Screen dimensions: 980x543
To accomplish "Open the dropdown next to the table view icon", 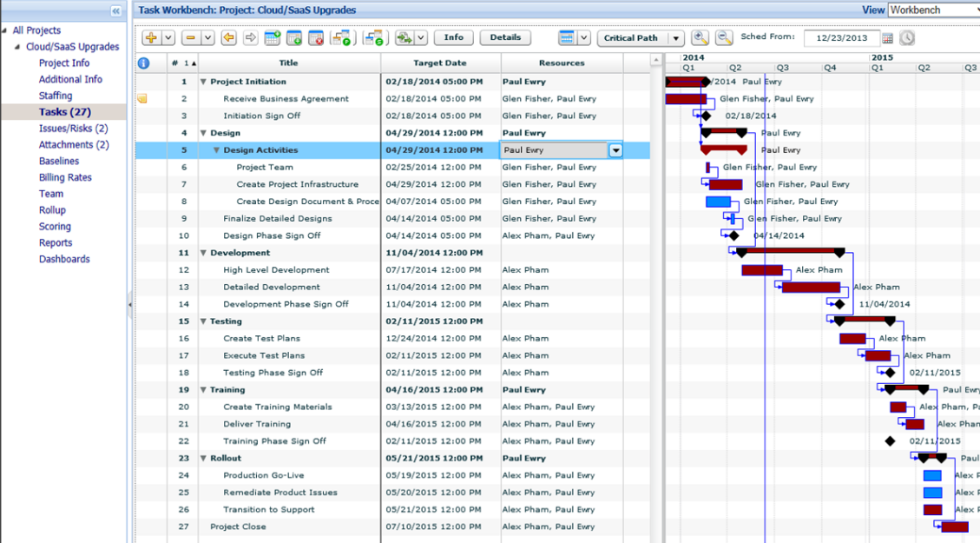I will pyautogui.click(x=584, y=37).
